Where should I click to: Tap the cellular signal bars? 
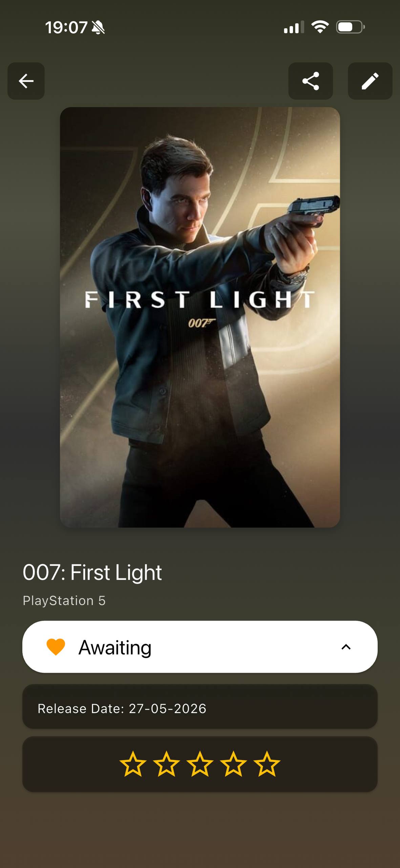tap(294, 27)
